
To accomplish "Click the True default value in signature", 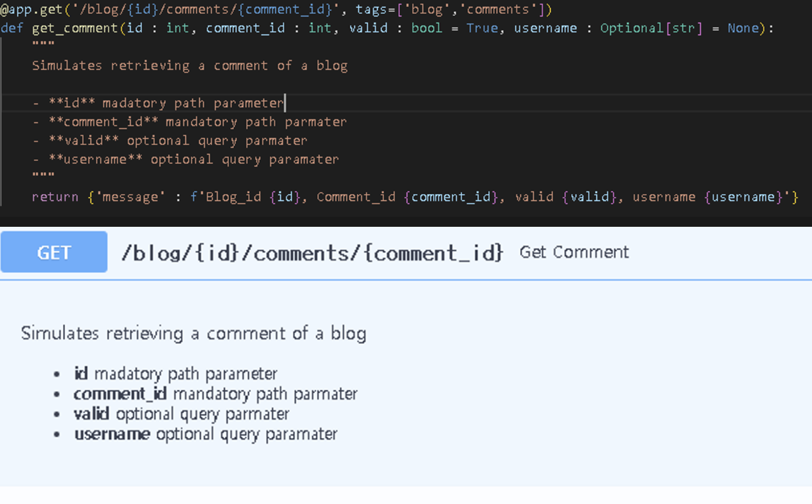I will pyautogui.click(x=482, y=28).
